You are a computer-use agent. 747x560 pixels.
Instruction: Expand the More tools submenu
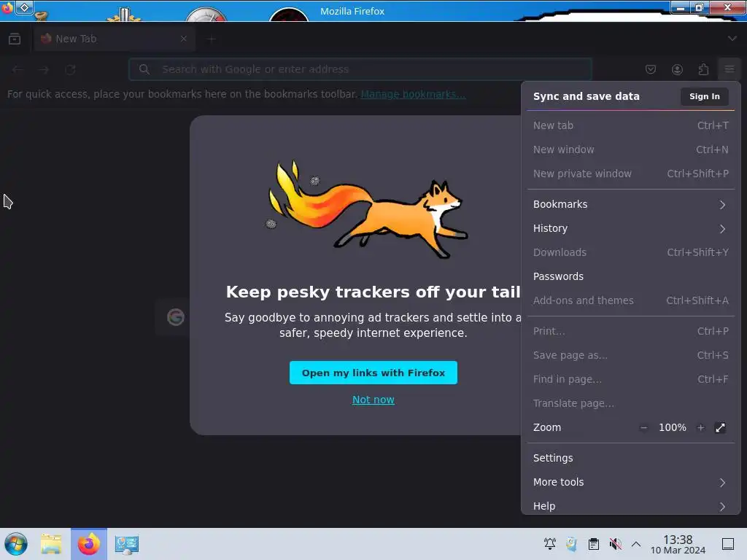tap(631, 482)
